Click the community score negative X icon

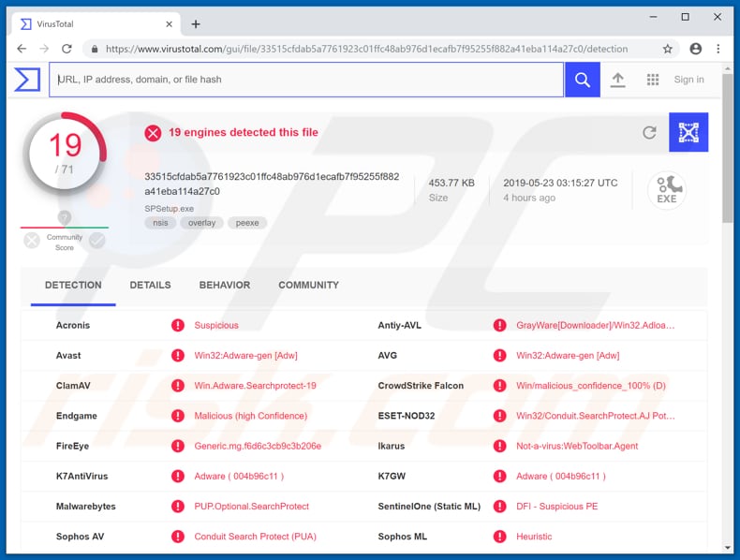(32, 241)
